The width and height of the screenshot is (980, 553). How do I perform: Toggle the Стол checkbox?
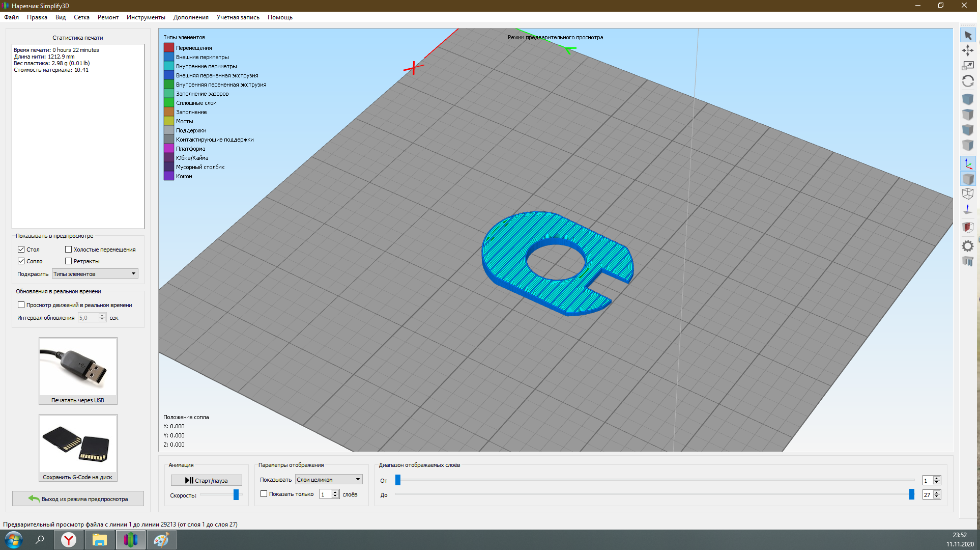[x=21, y=249]
